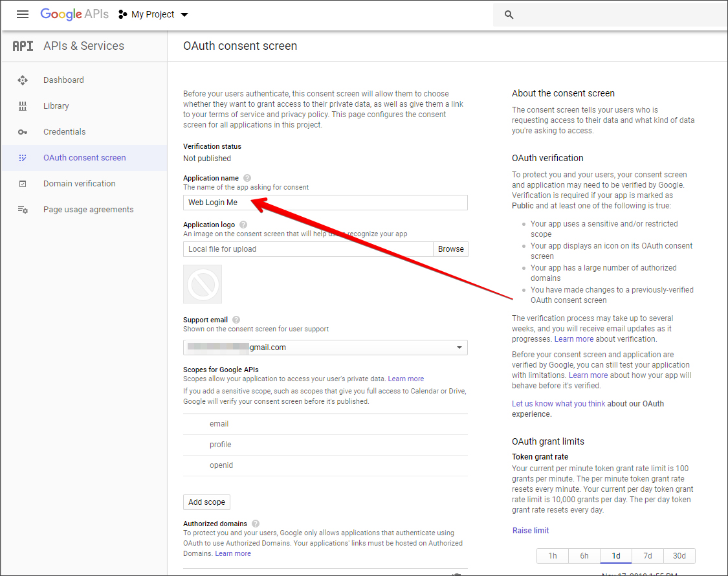The image size is (728, 576).
Task: Select the 6h time range tab
Action: click(x=584, y=555)
